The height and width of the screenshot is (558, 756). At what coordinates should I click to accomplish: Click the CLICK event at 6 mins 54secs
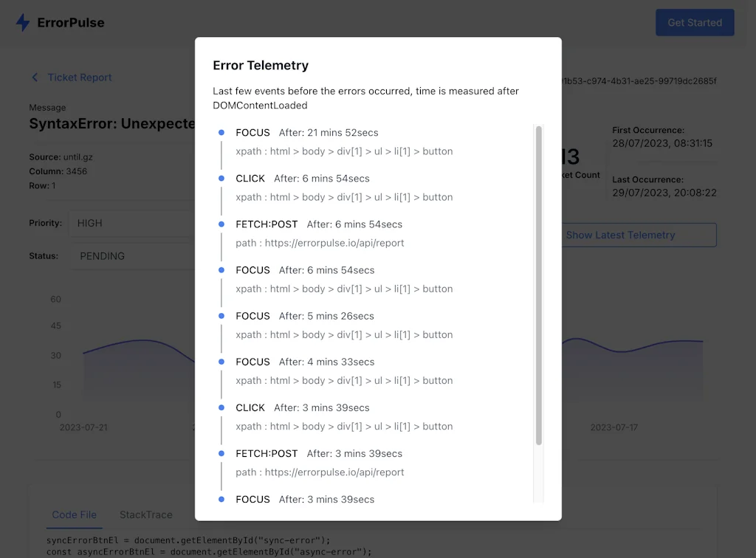[x=251, y=179]
